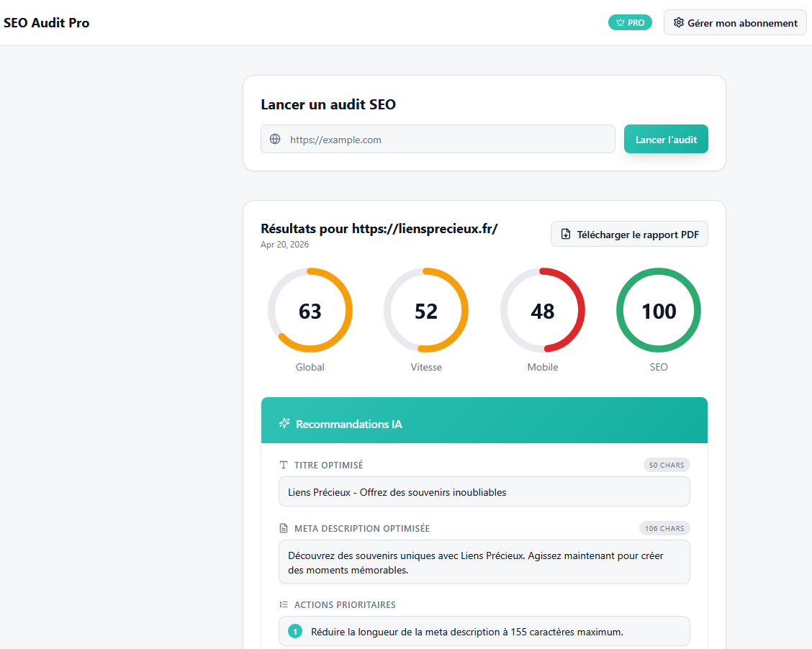
Task: Select the SEO score gauge showing 100
Action: pos(659,310)
